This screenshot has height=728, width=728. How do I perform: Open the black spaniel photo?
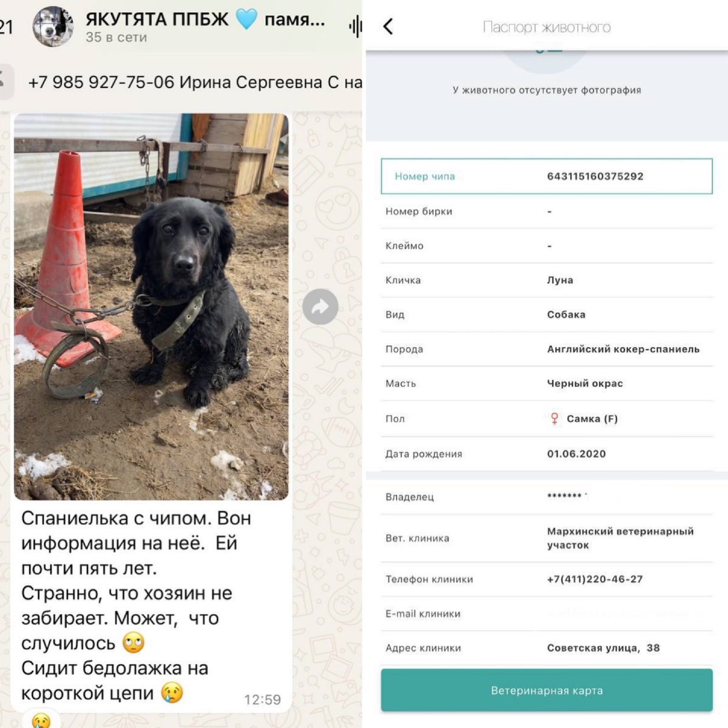coord(151,306)
